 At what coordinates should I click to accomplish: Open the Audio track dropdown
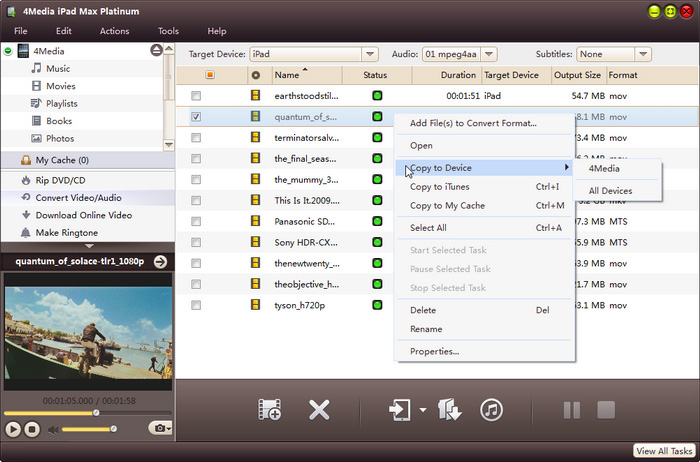pos(499,54)
